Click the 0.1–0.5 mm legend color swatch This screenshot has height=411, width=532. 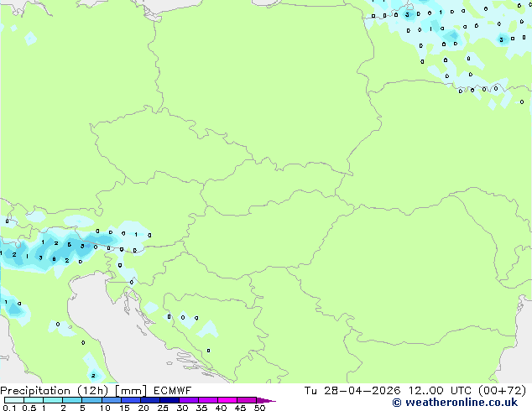tap(14, 400)
